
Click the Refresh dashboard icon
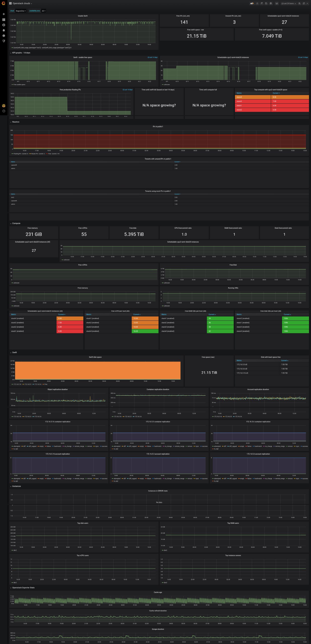304,4
